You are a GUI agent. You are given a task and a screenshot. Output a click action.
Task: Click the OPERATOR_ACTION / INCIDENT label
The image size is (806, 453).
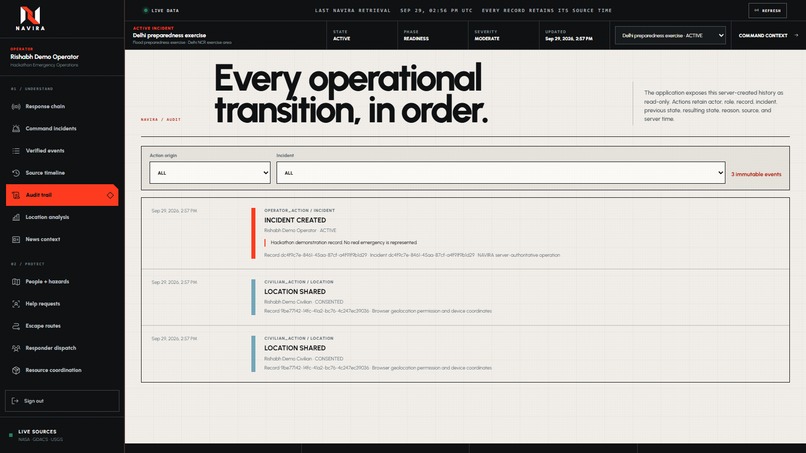coord(299,210)
